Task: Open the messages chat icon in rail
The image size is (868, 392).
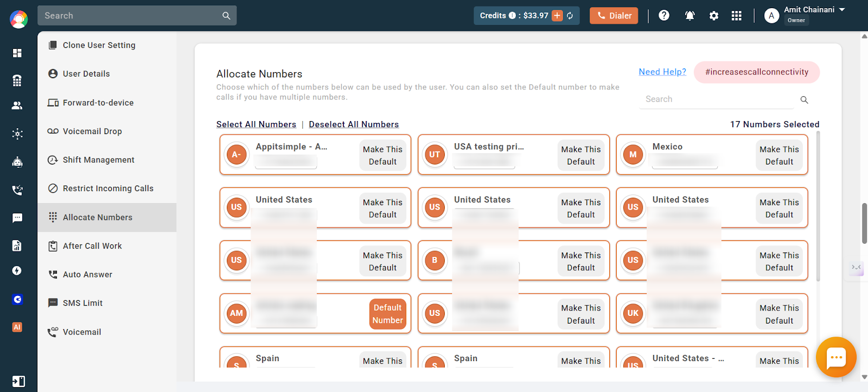Action: click(17, 218)
